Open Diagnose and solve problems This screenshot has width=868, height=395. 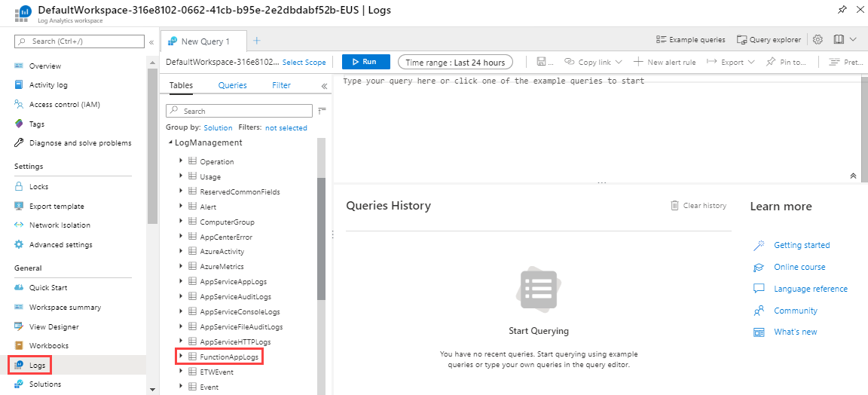[81, 143]
